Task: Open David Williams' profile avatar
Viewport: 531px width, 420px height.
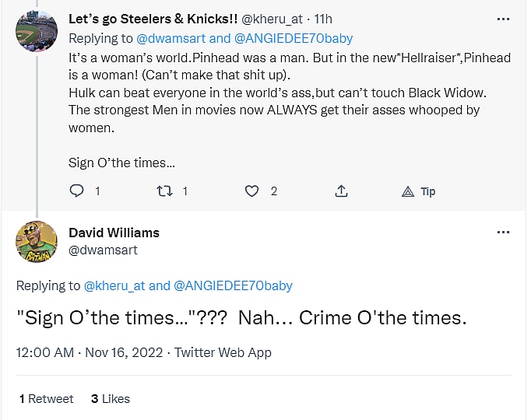Action: (x=37, y=241)
